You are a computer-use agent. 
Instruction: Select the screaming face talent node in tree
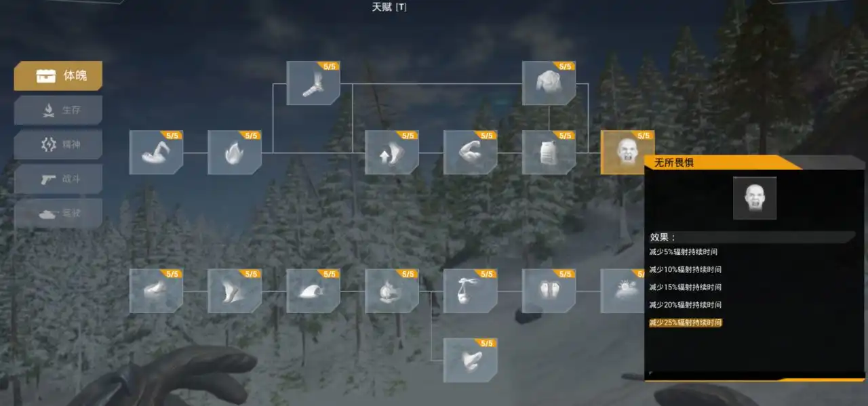pos(628,153)
